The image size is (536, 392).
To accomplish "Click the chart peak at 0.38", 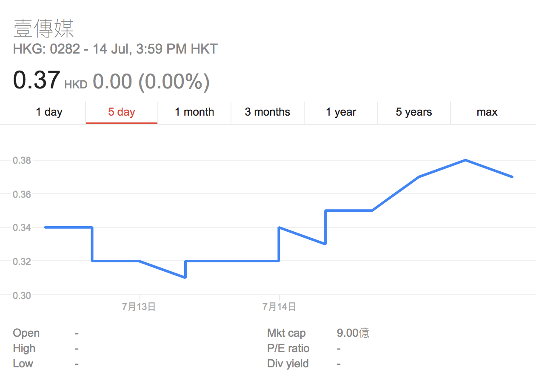I will (x=466, y=160).
